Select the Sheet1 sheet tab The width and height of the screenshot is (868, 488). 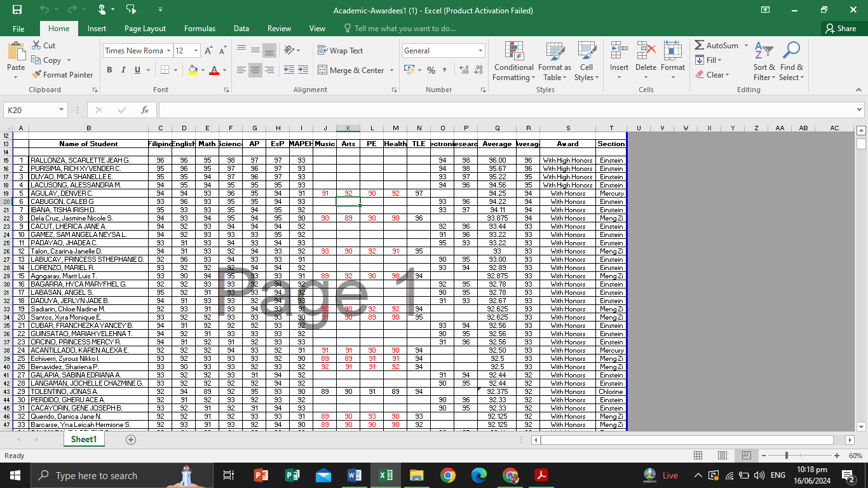tap(84, 440)
